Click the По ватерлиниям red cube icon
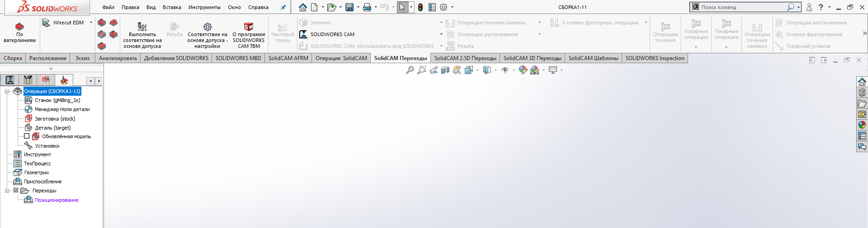Viewport: 868px width, 228px height. pyautogui.click(x=19, y=27)
